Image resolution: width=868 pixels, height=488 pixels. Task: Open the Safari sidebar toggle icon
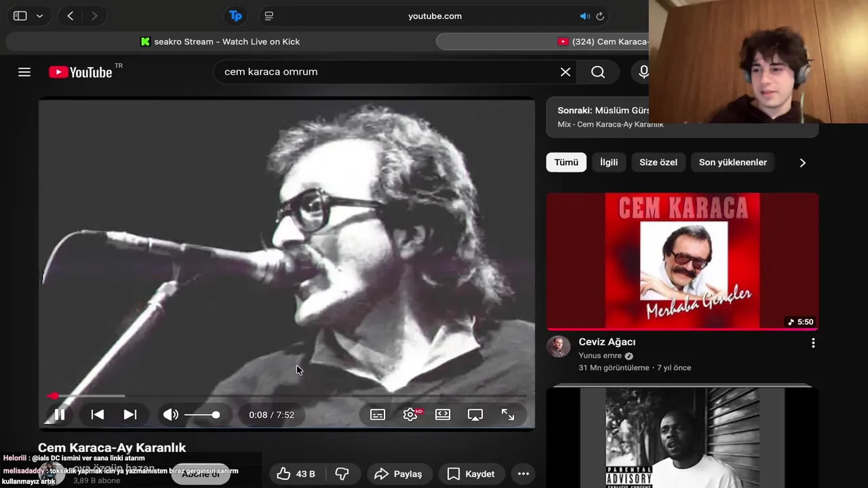point(20,16)
